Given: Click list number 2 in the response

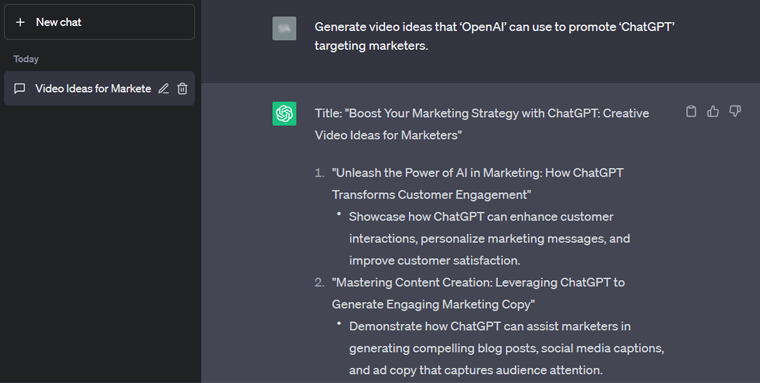Looking at the screenshot, I should tap(319, 283).
